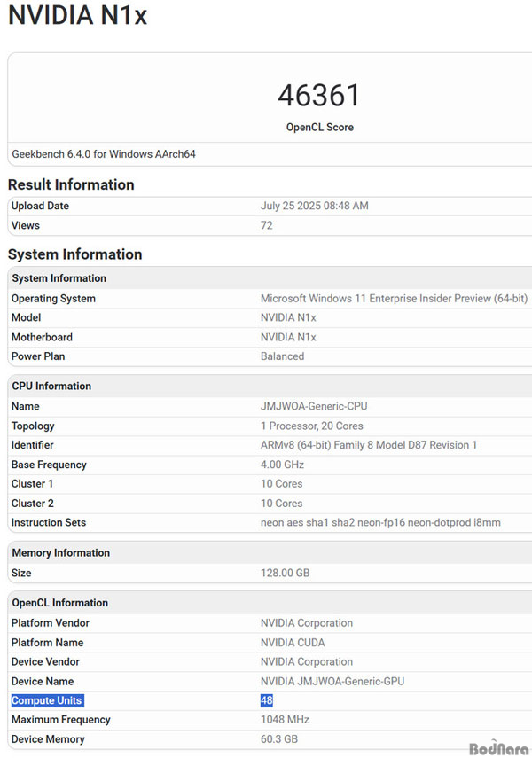Select the NVIDIA CUDA value
The image size is (532, 758).
point(293,643)
